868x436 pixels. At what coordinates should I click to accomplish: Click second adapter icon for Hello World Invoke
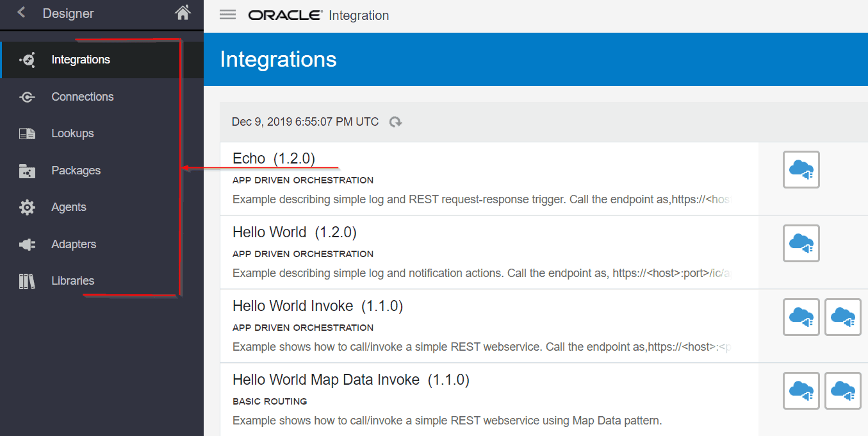point(842,317)
